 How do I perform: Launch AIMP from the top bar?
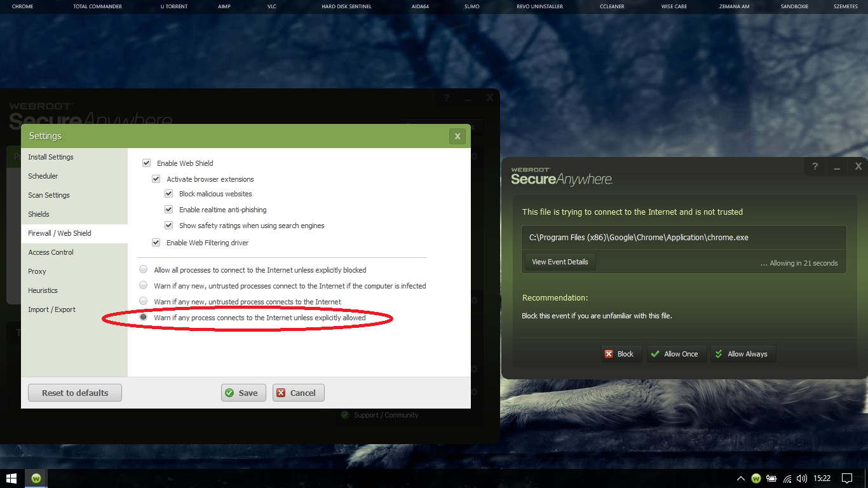point(224,6)
